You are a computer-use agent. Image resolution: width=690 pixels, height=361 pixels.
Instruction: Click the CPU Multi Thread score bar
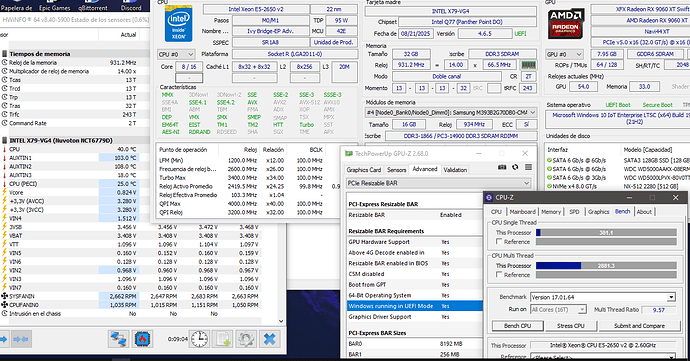pyautogui.click(x=606, y=265)
